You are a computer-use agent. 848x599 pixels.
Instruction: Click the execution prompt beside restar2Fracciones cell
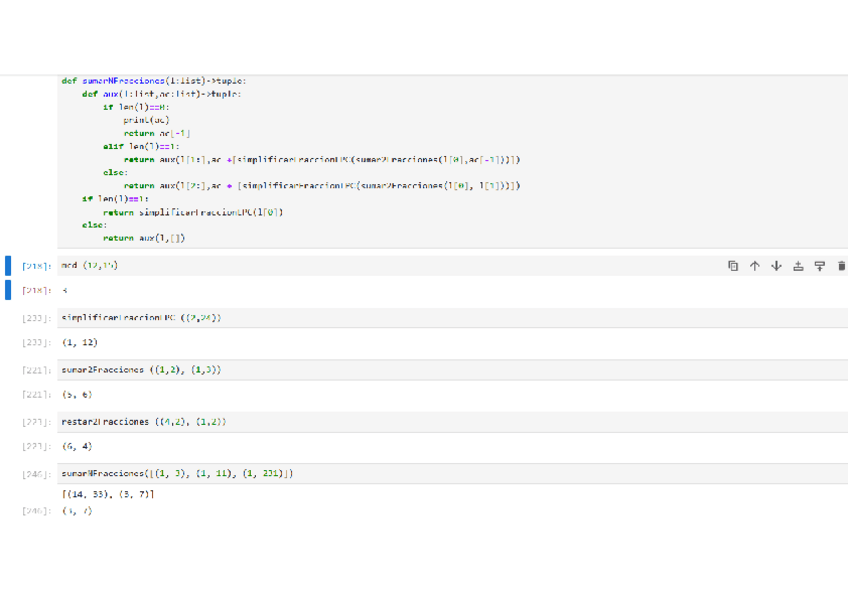[36, 423]
